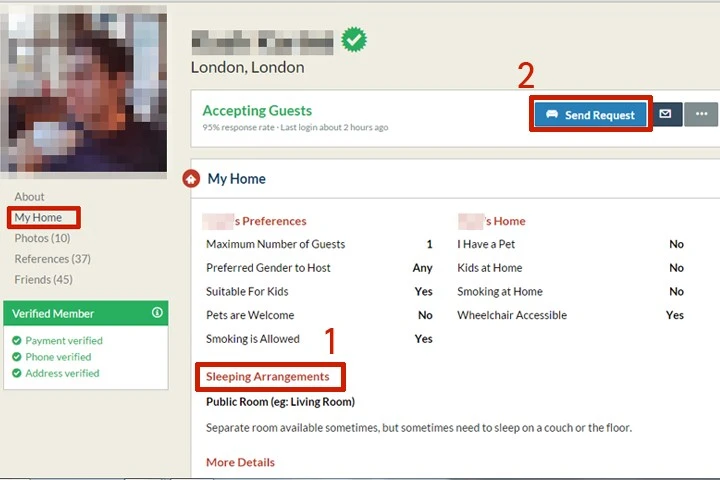Click Smoking at Home label
Screen dimensions: 720x480
point(500,292)
